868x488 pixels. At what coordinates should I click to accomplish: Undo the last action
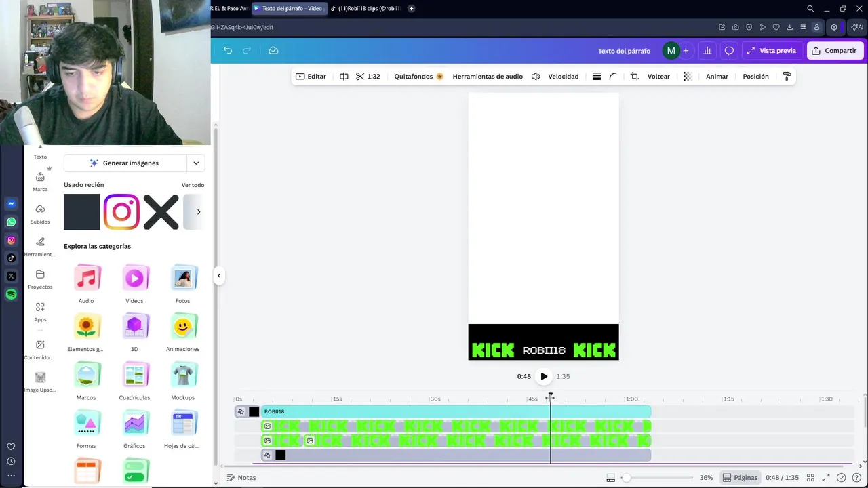point(228,51)
